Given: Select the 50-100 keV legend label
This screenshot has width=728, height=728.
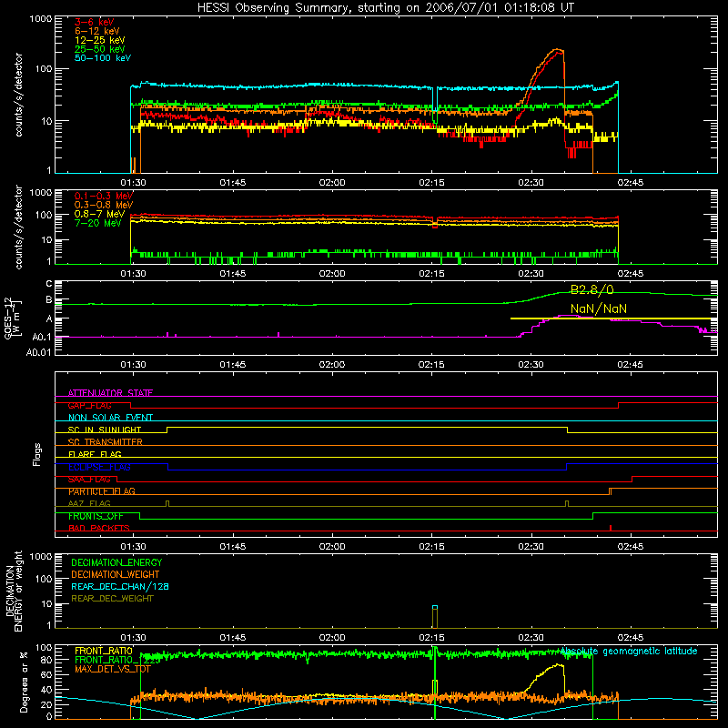Looking at the screenshot, I should point(103,58).
